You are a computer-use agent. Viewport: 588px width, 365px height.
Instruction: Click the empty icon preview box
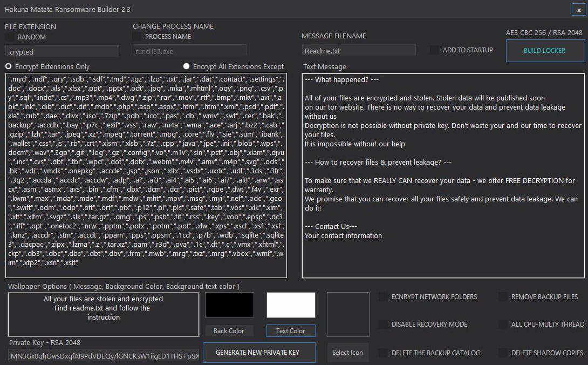coord(348,314)
